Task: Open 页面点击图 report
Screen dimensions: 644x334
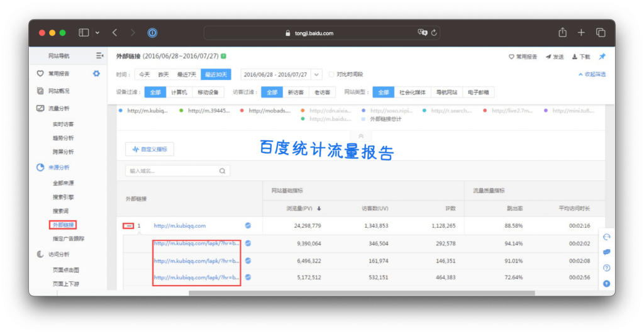Action: click(x=65, y=270)
